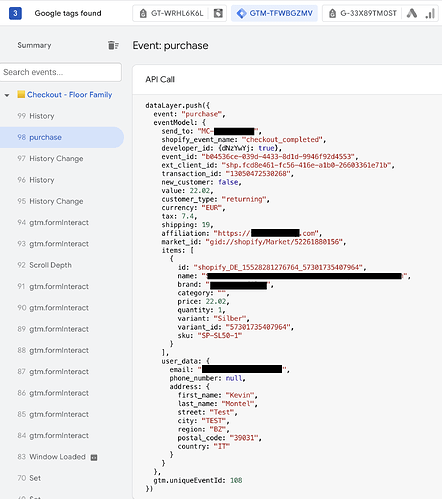Click the blue diamond Tag Manager icon

(x=241, y=13)
